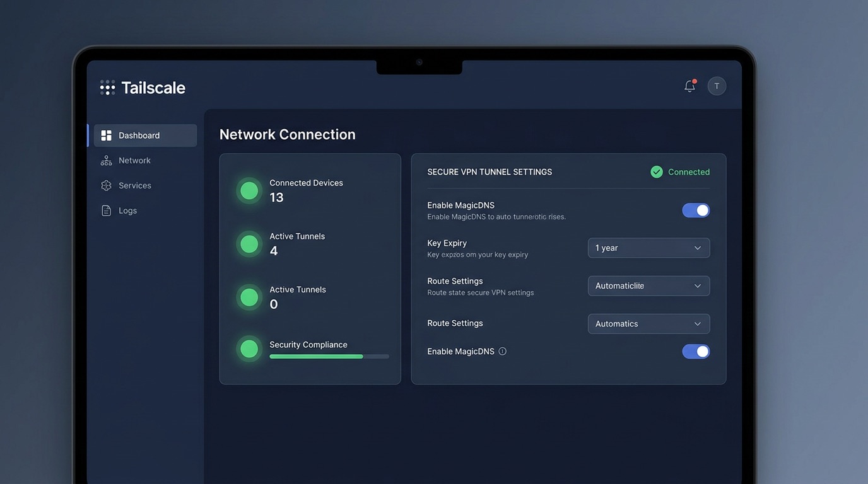Click the Security Compliance progress bar
Viewport: 868px width, 484px height.
[329, 357]
